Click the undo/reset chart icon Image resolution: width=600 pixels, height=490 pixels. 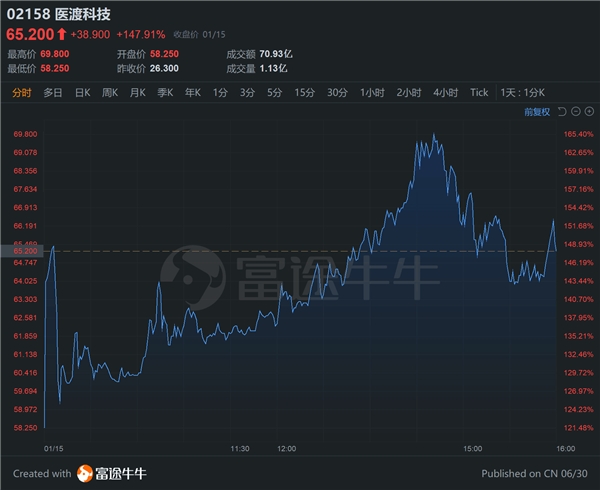tap(562, 112)
